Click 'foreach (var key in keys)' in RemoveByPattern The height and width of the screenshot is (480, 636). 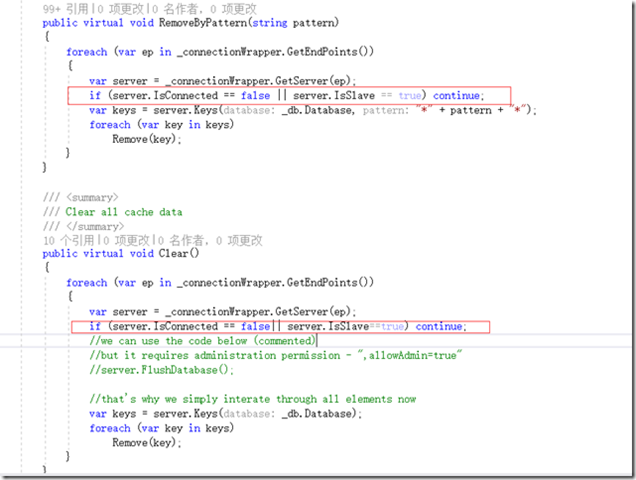161,125
